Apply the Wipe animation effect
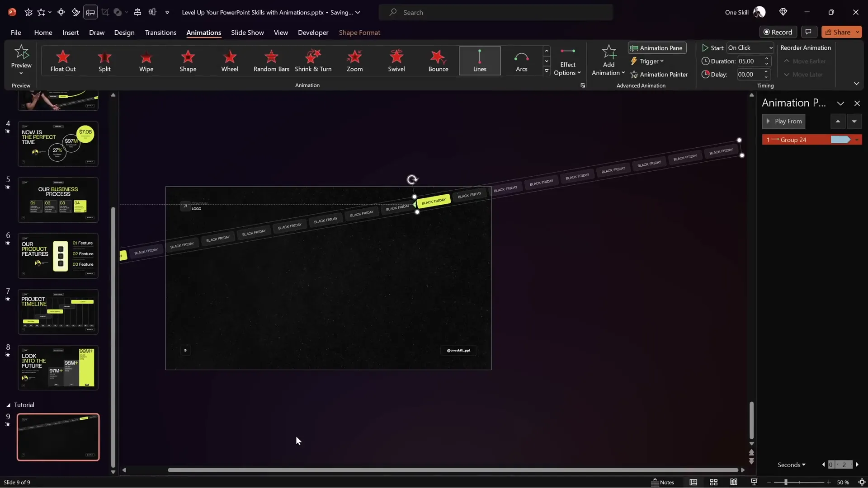 click(146, 61)
